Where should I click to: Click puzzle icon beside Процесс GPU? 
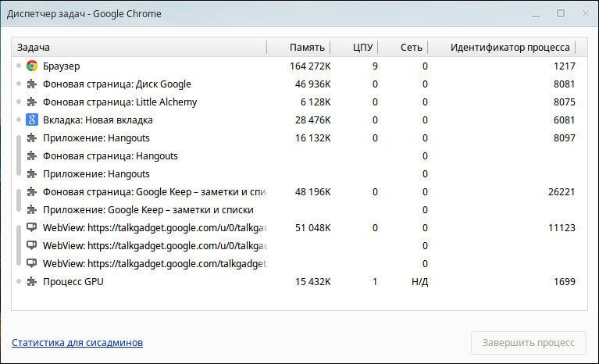[x=32, y=281]
